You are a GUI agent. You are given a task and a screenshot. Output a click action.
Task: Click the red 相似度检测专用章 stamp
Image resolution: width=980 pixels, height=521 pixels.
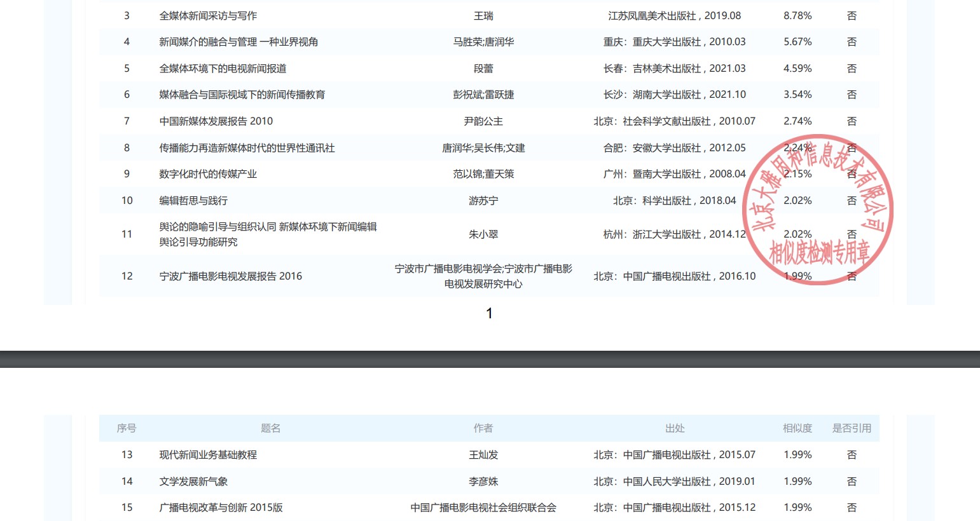[819, 210]
